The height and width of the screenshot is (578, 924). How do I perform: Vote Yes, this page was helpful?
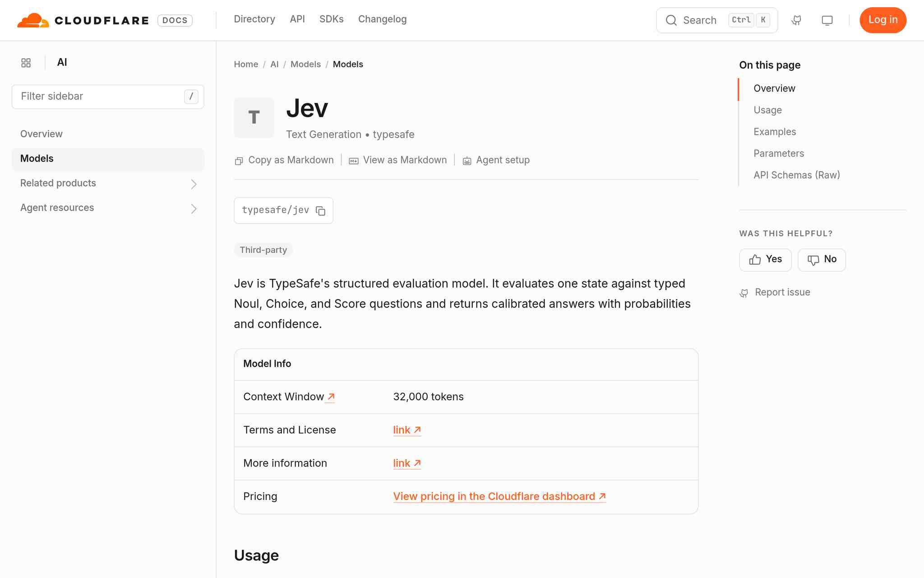click(x=765, y=260)
